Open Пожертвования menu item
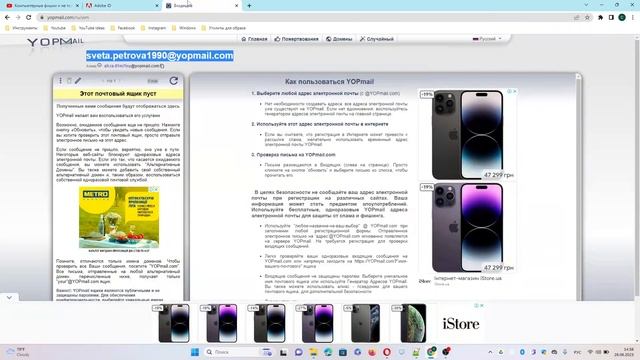 (296, 39)
